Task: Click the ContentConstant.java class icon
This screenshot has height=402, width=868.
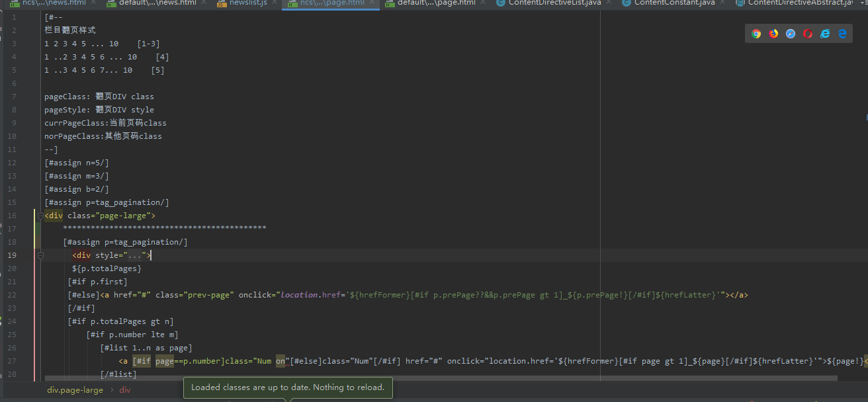Action: click(626, 3)
